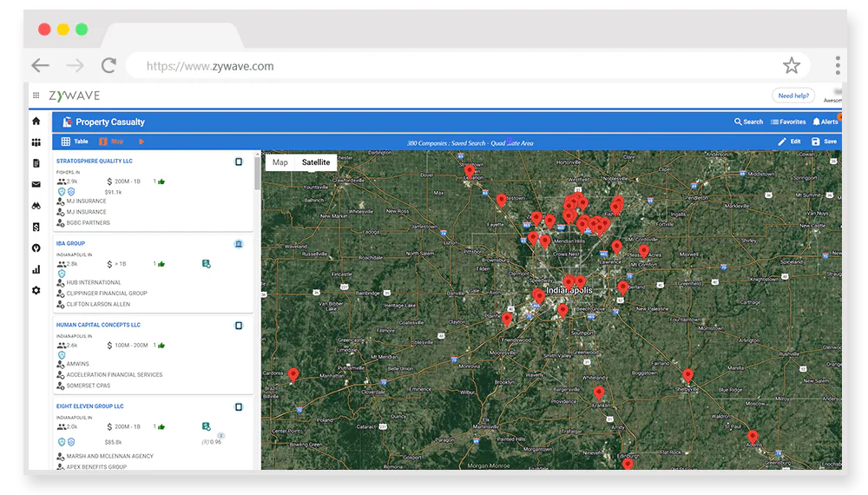Switch map to Satellite view

pyautogui.click(x=316, y=162)
